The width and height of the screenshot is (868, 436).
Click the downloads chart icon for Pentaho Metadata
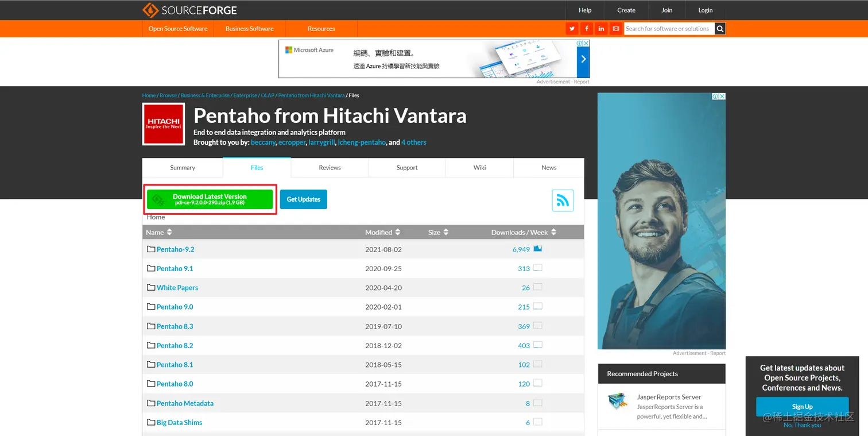[x=538, y=403]
